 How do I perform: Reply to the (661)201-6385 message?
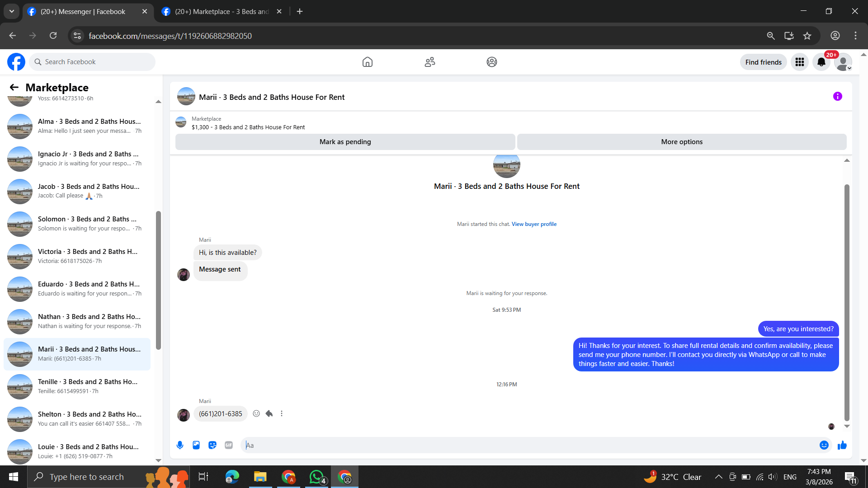(269, 413)
